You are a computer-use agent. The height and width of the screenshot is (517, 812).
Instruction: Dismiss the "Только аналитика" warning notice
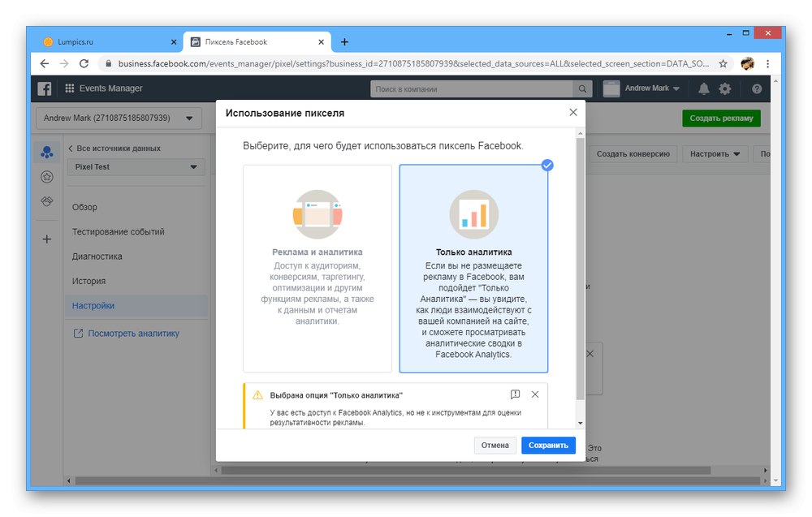click(535, 394)
